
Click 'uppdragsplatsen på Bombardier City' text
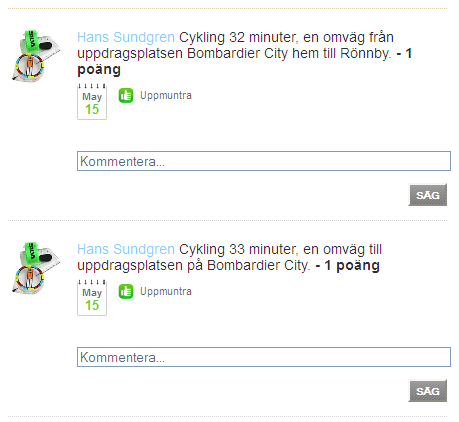(193, 266)
